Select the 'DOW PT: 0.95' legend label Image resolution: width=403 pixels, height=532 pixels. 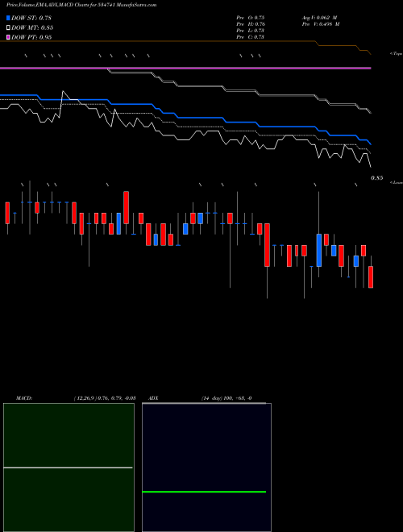point(31,37)
